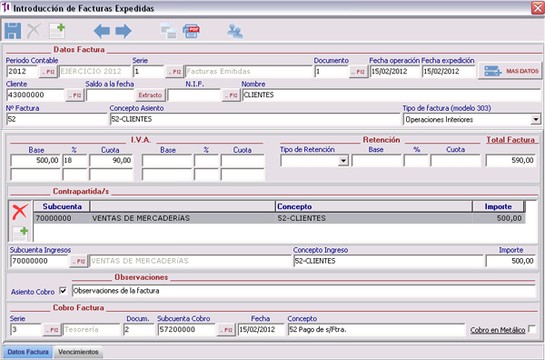
Task: Click the I.V.A. percentage field showing 18
Action: (x=74, y=161)
